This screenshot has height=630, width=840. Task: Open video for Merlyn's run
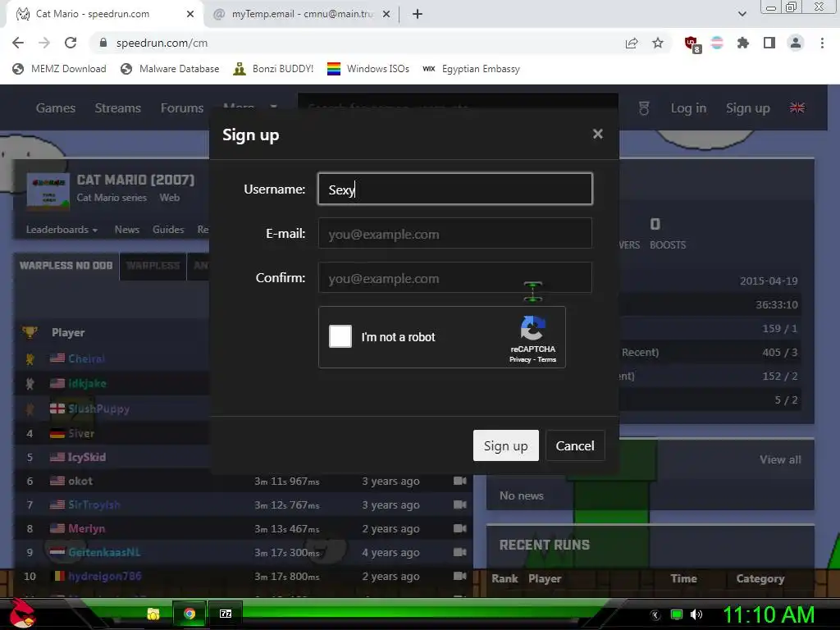tap(459, 529)
